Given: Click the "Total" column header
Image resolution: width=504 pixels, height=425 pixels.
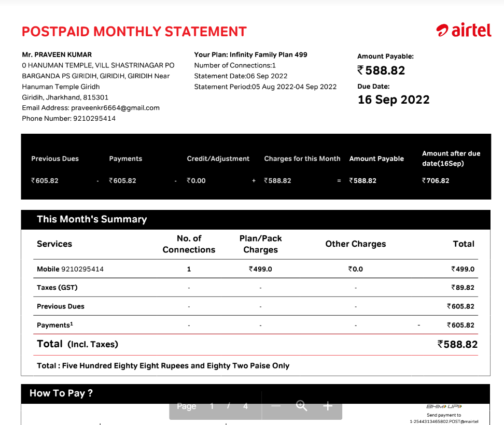Looking at the screenshot, I should click(x=464, y=244).
